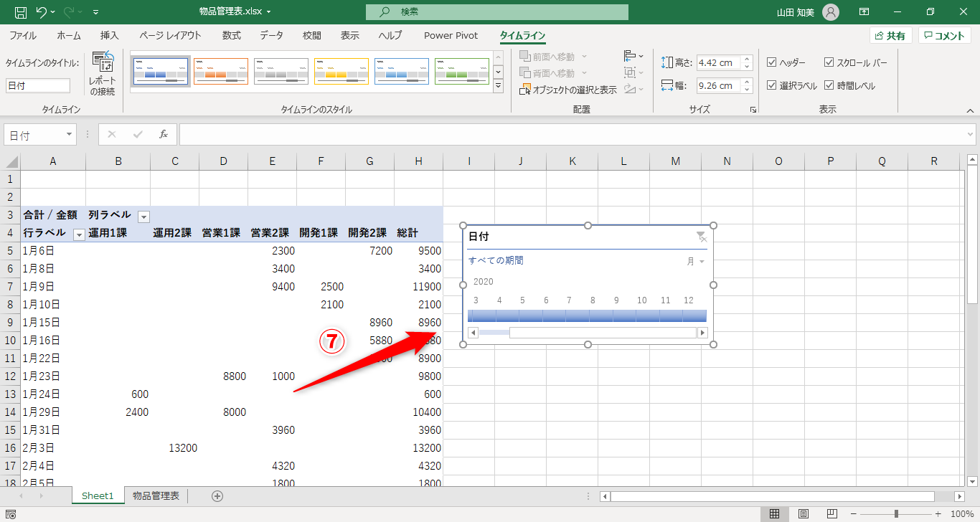Apply the orange timeline style thumbnail
This screenshot has width=980, height=522.
pyautogui.click(x=221, y=72)
